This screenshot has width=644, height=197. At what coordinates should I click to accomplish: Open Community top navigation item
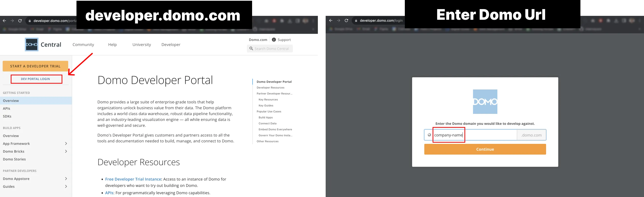pyautogui.click(x=83, y=45)
